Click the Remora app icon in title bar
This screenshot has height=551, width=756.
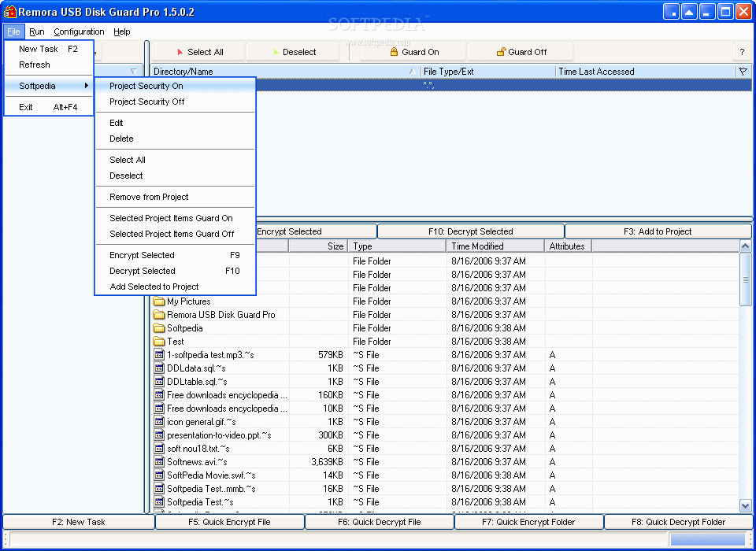[9, 12]
